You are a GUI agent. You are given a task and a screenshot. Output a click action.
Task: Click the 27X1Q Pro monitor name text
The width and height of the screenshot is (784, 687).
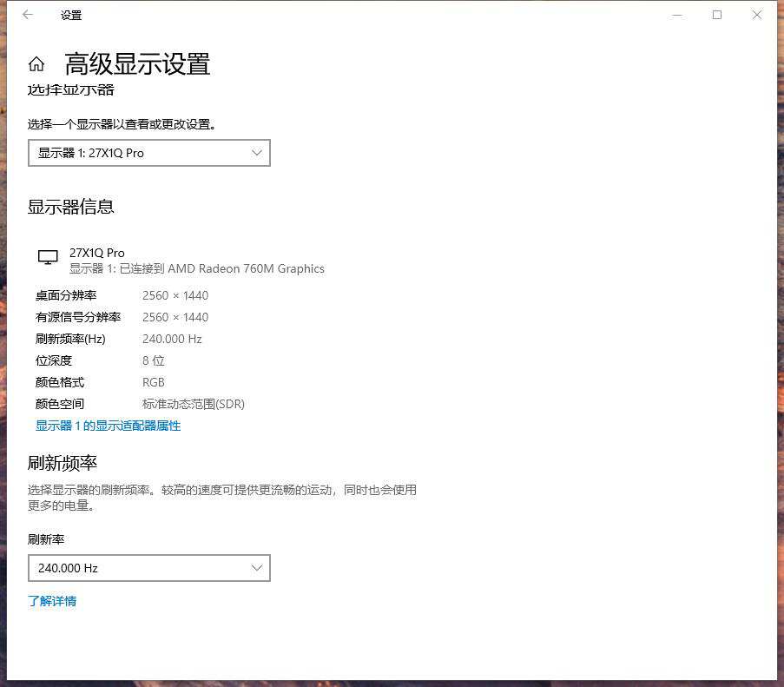(97, 253)
